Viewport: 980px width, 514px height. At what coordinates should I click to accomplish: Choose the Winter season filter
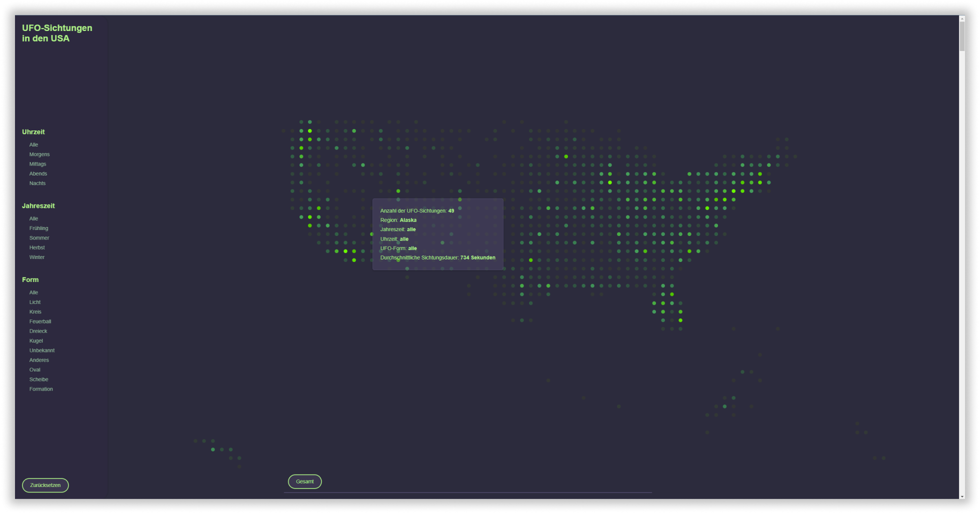click(36, 257)
